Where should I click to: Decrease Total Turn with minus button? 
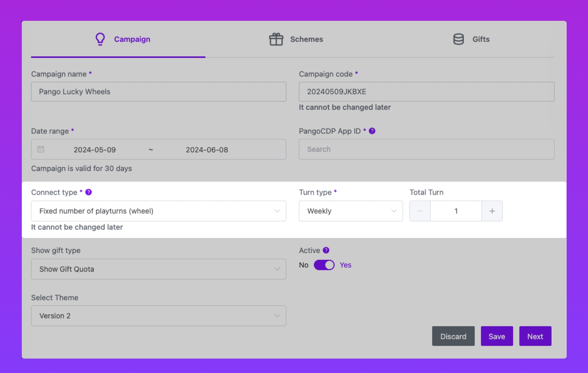420,211
